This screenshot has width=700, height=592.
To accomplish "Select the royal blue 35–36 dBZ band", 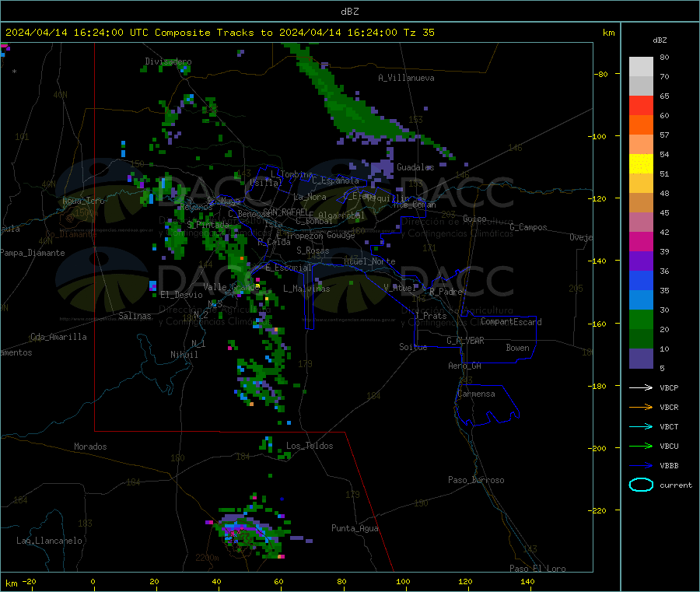I will (641, 280).
